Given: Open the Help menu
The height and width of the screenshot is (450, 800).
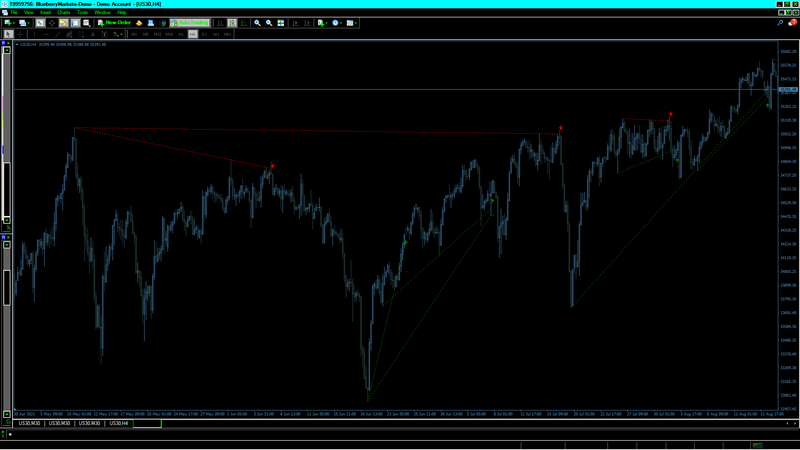Looking at the screenshot, I should [x=121, y=12].
